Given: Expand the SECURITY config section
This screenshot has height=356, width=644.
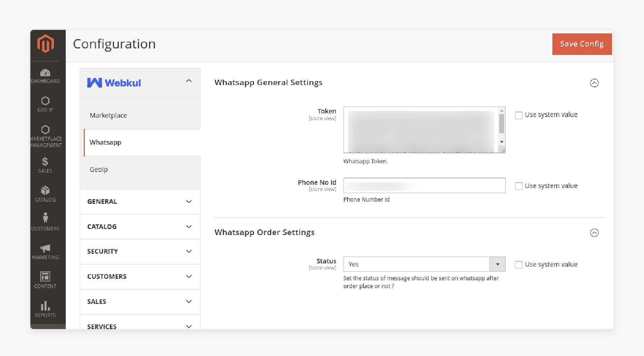Looking at the screenshot, I should [x=140, y=252].
